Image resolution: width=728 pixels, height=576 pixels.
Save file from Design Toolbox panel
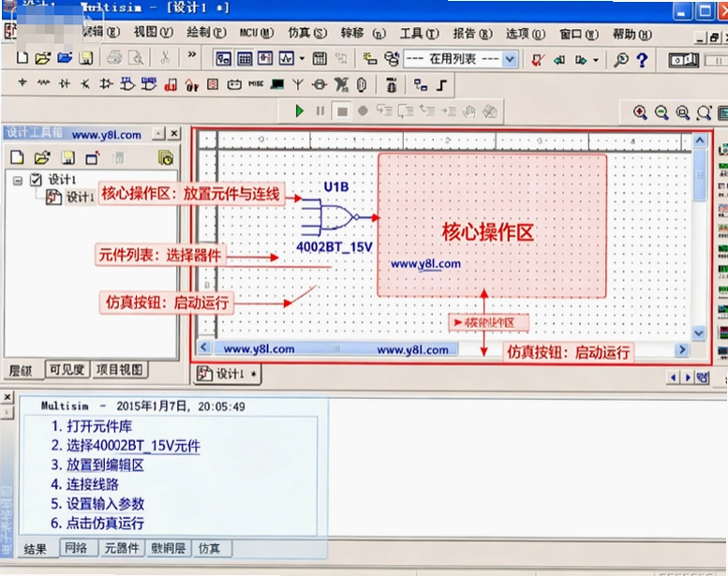tap(67, 157)
